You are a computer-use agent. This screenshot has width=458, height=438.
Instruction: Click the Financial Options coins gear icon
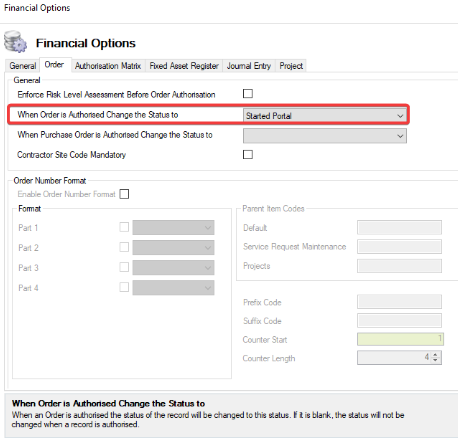coord(15,42)
